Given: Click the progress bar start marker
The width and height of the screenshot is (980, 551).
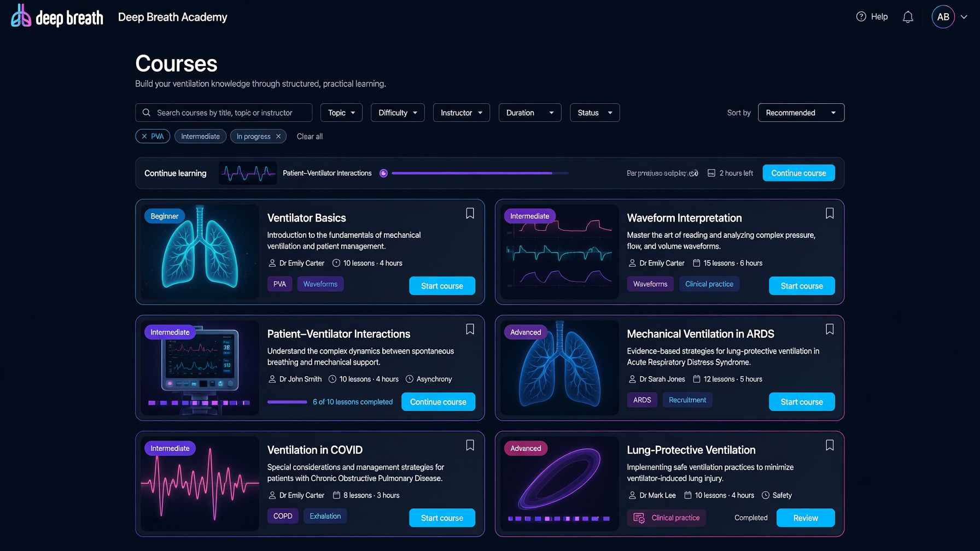Looking at the screenshot, I should (x=383, y=173).
